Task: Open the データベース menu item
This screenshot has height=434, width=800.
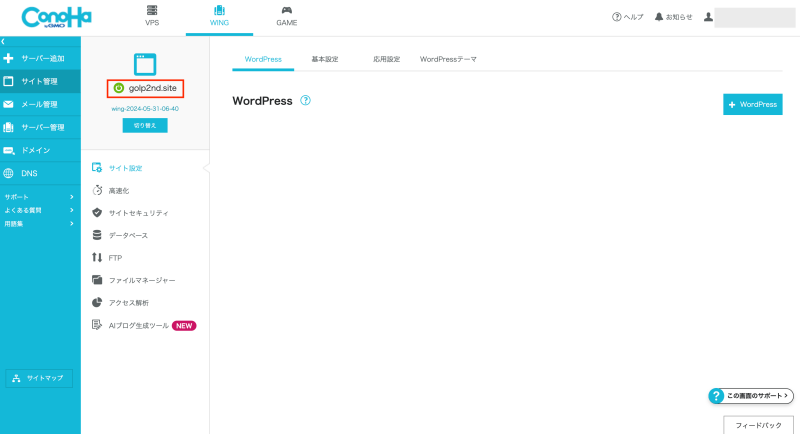Action: click(x=127, y=235)
